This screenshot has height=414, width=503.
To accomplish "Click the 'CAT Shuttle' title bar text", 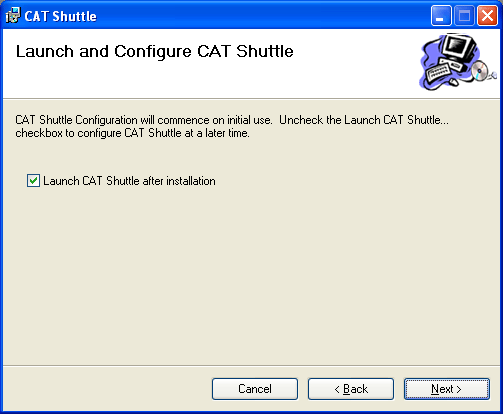I will coord(60,16).
